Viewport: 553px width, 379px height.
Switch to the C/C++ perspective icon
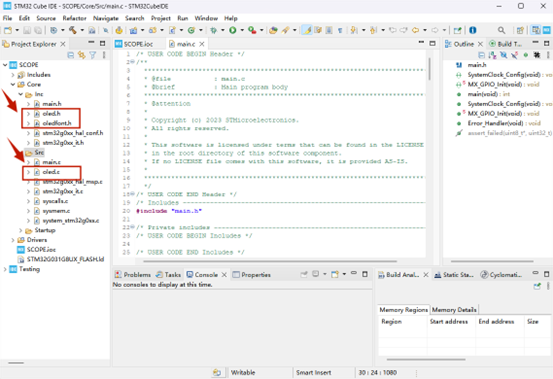pyautogui.click(x=536, y=30)
